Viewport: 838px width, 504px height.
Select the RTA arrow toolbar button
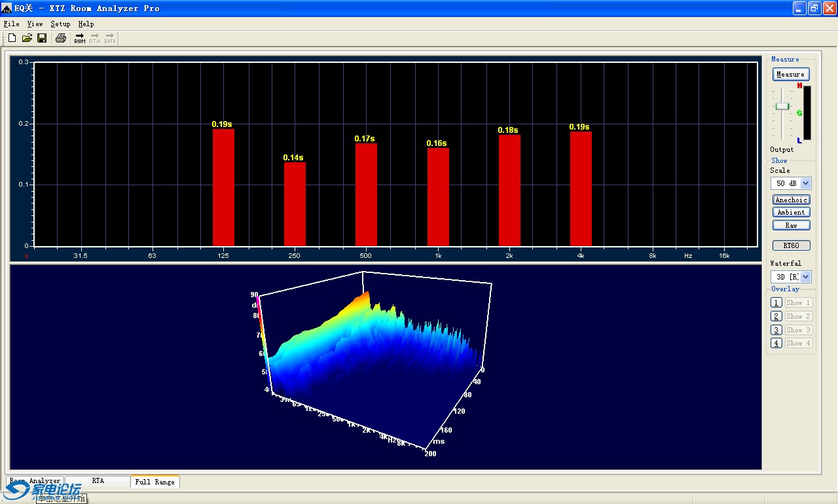point(95,38)
